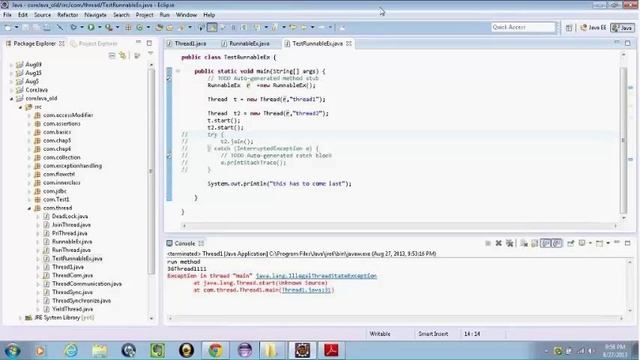The image size is (640, 360).
Task: Click the New file toolbar icon
Action: click(8, 27)
